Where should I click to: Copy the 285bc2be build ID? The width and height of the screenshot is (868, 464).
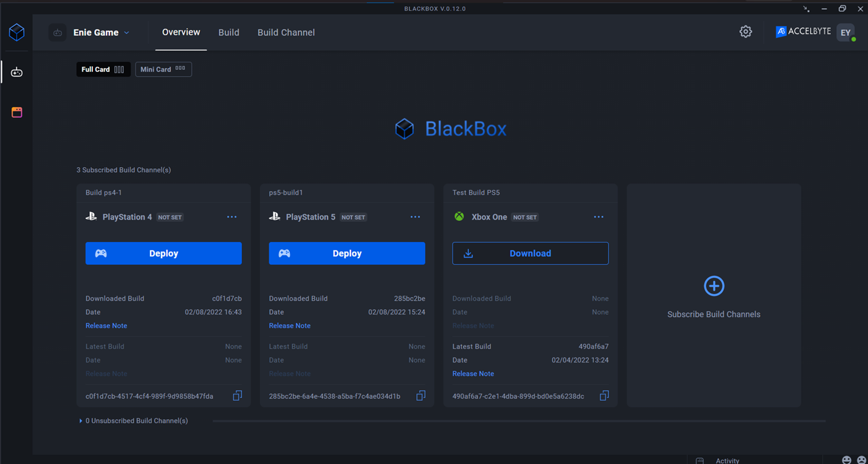click(420, 396)
